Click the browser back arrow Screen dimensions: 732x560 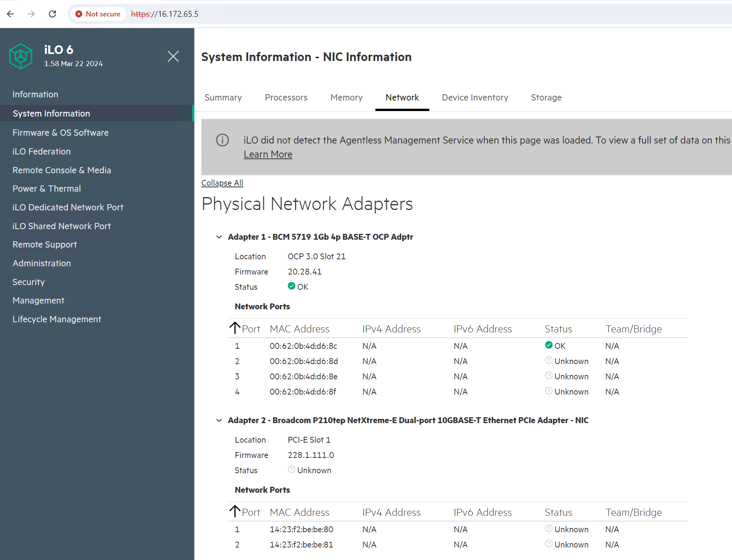tap(11, 14)
